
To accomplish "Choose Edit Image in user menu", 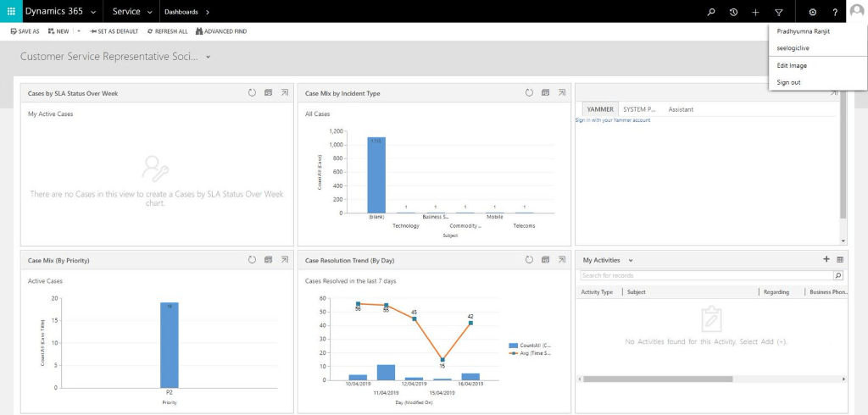I will tap(793, 65).
